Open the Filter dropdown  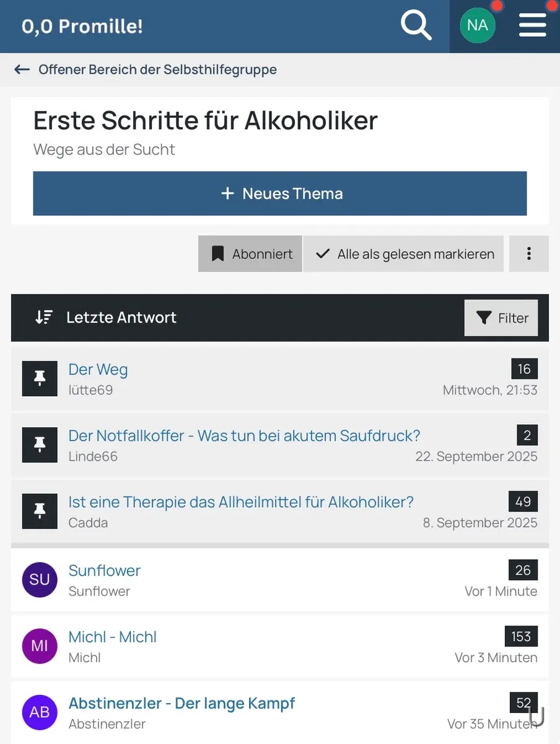point(501,318)
